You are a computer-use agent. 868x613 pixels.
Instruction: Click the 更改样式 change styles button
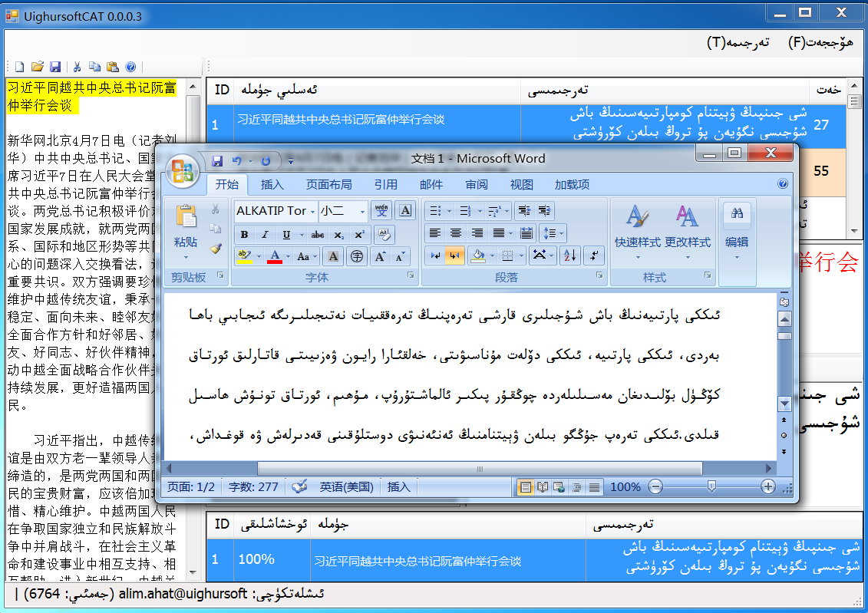coord(687,232)
